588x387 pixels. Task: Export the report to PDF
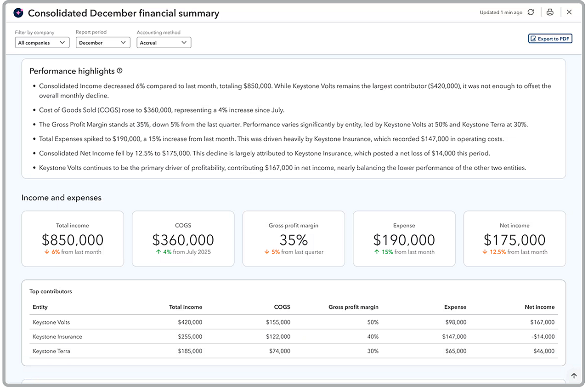coord(550,39)
